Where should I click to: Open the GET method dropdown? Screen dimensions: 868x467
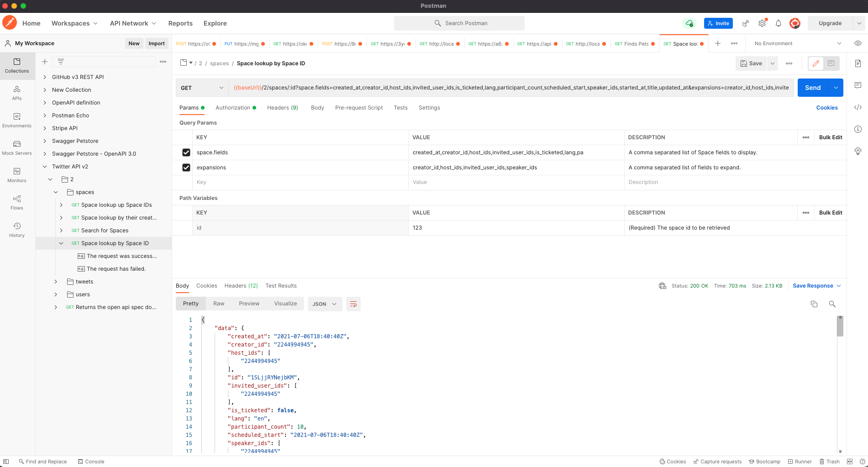(x=202, y=88)
